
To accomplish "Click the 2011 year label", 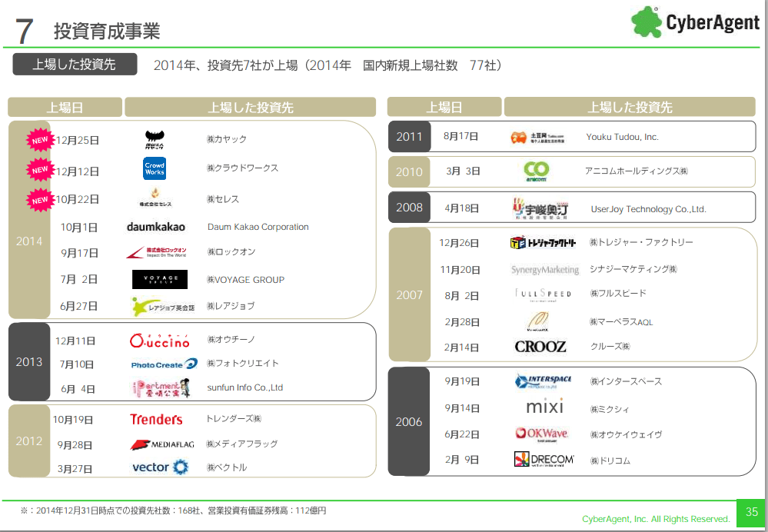I will 409,137.
